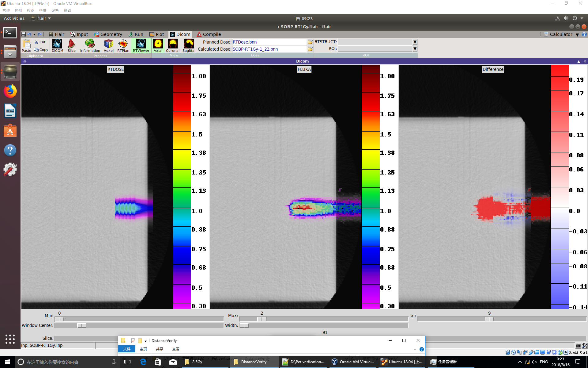Image resolution: width=588 pixels, height=368 pixels.
Task: Show applications grid
Action: pyautogui.click(x=10, y=339)
